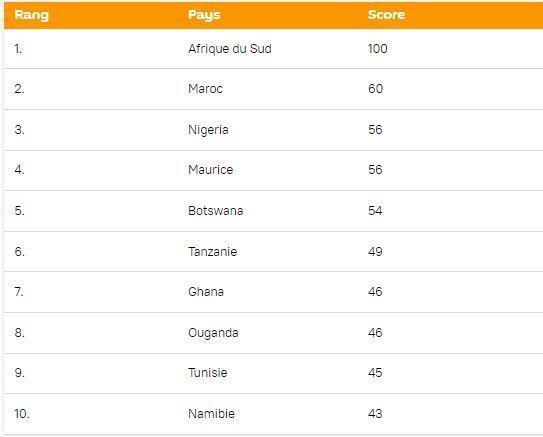543x437 pixels.
Task: Click the score 49 for Tanzanie
Action: 375,251
